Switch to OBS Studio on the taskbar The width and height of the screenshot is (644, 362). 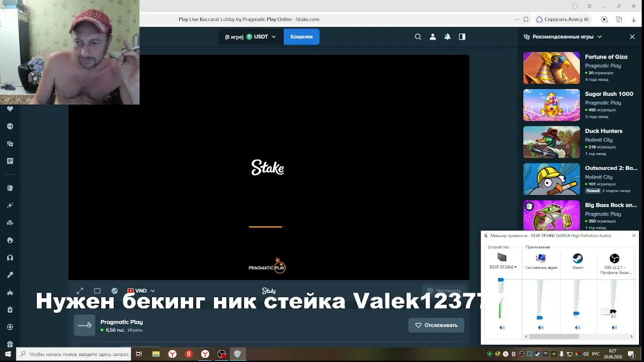[221, 354]
